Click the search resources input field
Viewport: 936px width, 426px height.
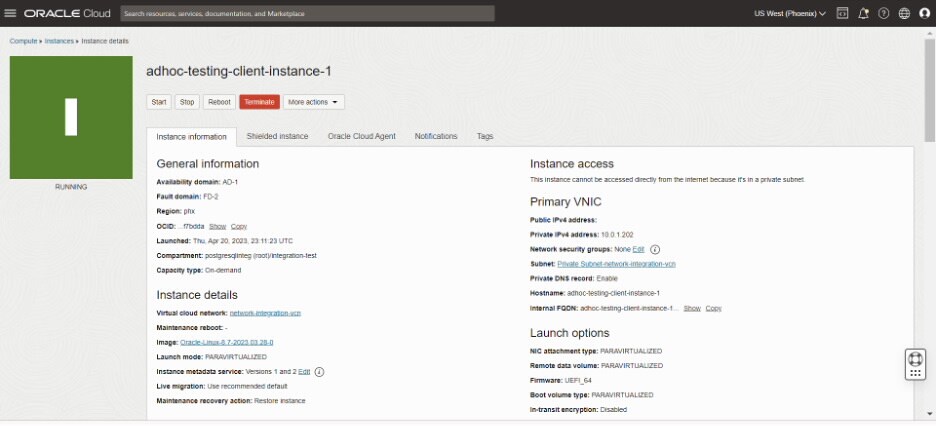(x=307, y=14)
